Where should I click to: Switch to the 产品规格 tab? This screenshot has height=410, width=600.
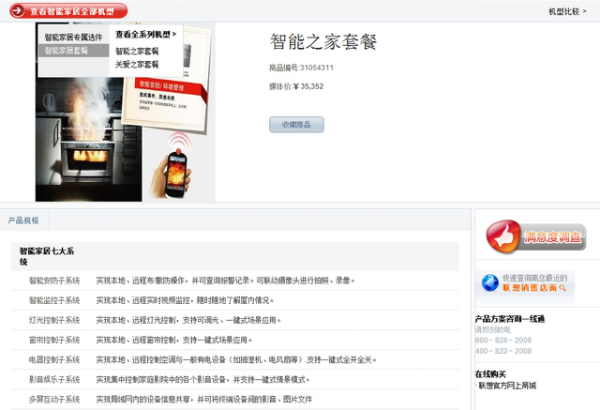click(x=24, y=219)
